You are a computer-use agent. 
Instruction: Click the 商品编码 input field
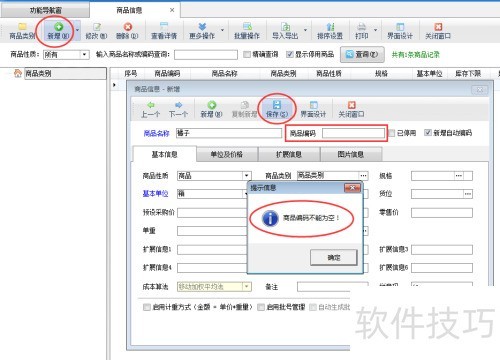353,133
